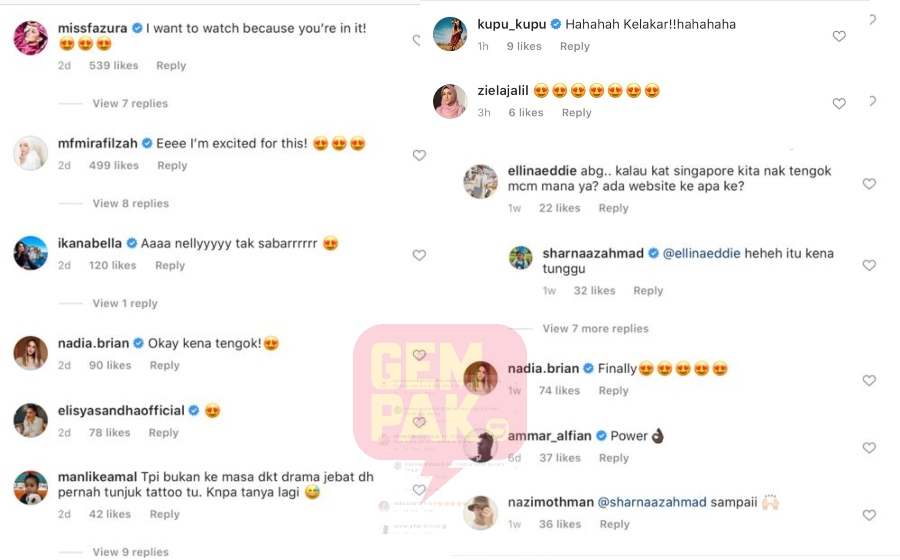Open elisyasandhaofficial's profile picture

click(x=30, y=420)
